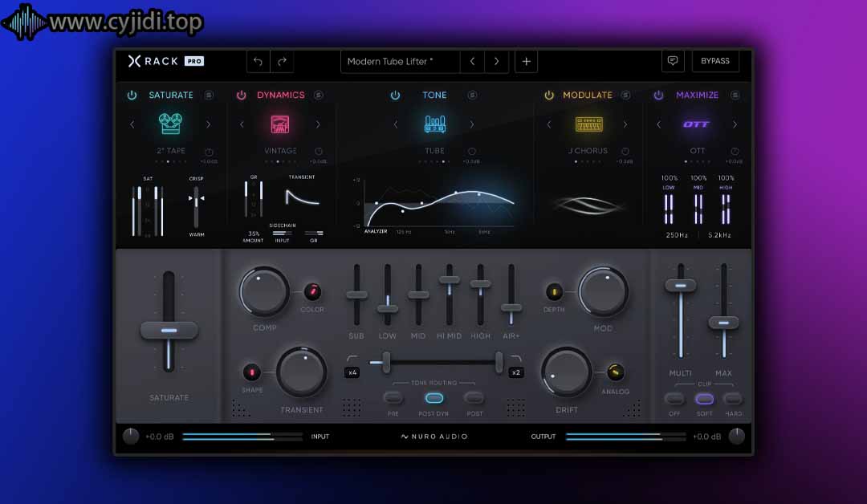Click the MULTI fader handle
The width and height of the screenshot is (867, 504).
coord(681,285)
